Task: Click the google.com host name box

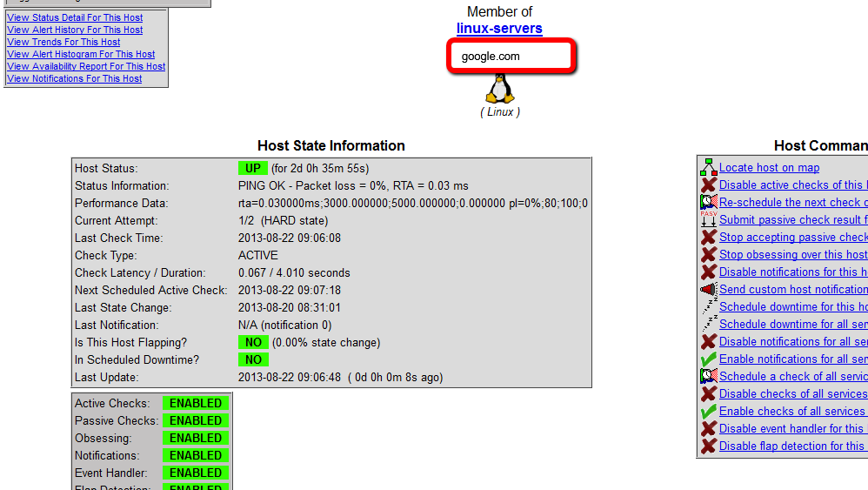Action: (x=511, y=57)
